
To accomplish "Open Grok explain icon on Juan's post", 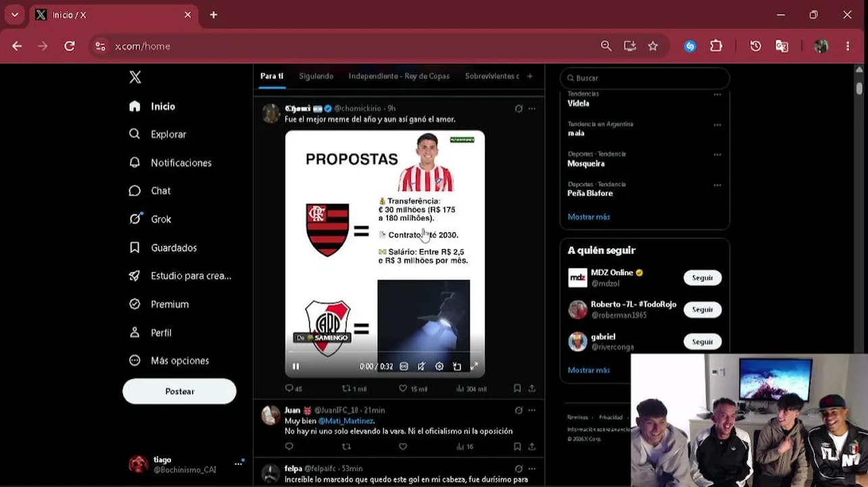I will pos(519,411).
